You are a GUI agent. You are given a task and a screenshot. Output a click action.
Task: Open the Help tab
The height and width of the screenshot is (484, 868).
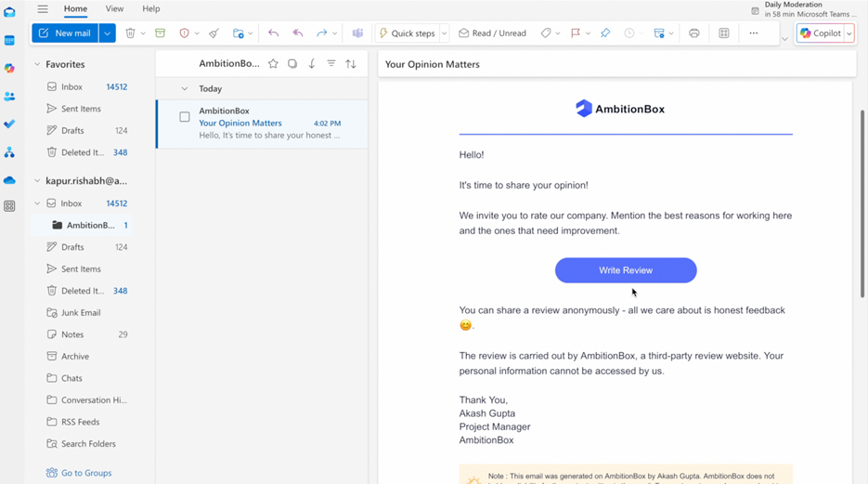pos(150,9)
